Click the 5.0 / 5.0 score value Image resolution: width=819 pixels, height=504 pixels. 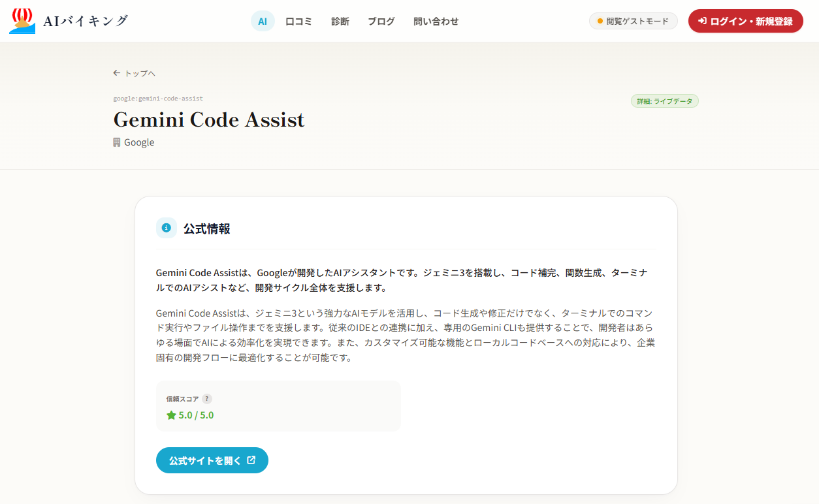(x=196, y=415)
